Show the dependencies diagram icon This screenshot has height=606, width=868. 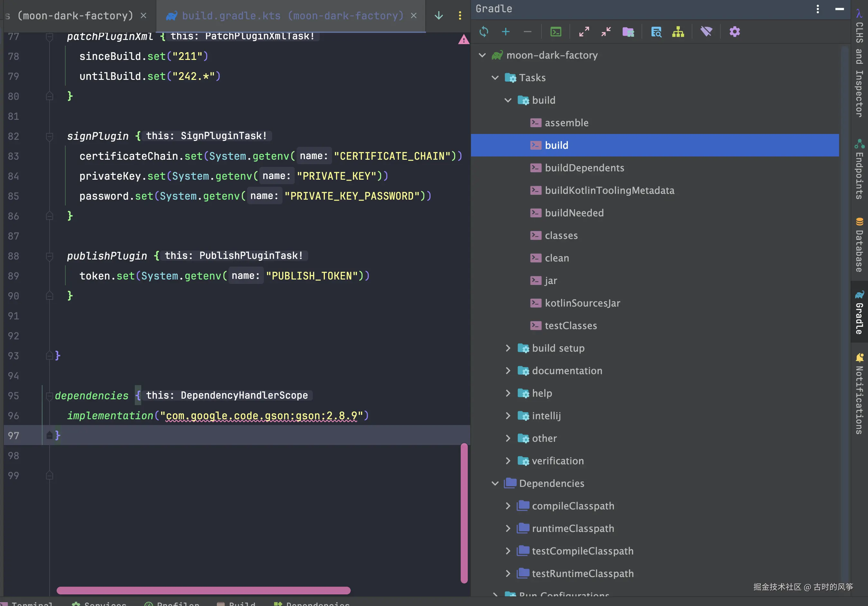[x=678, y=32]
